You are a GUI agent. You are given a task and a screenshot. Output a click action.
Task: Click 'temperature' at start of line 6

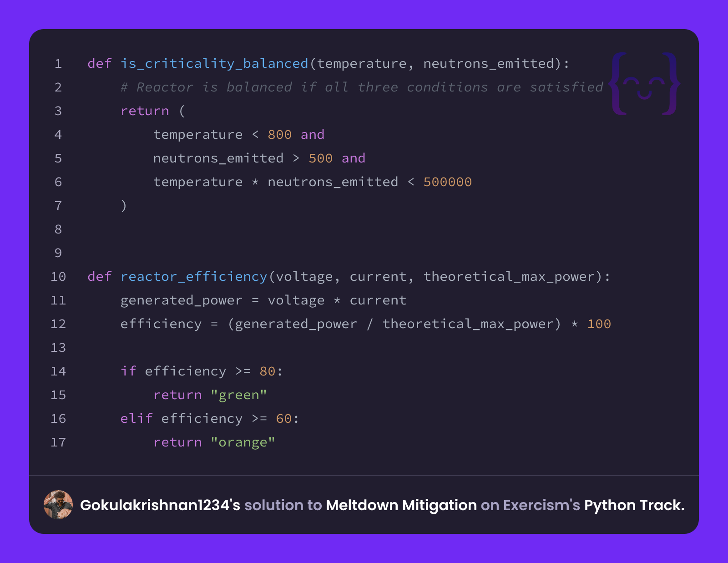pyautogui.click(x=198, y=182)
